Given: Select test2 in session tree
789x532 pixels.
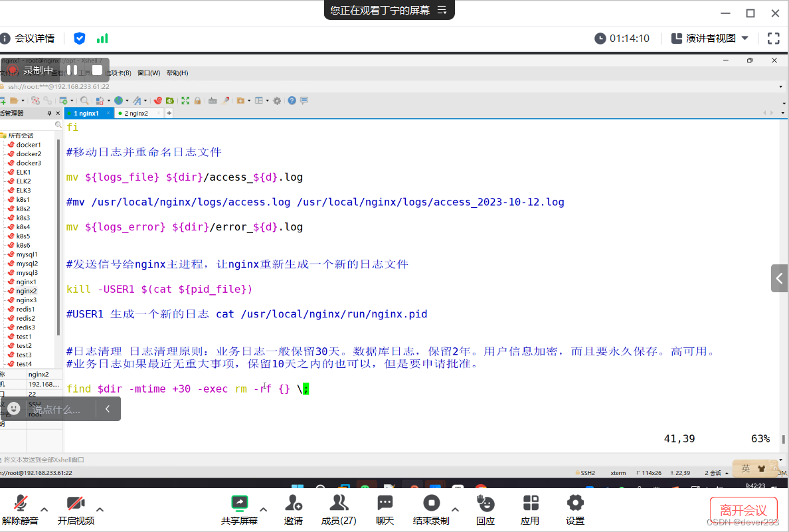Looking at the screenshot, I should tap(24, 346).
